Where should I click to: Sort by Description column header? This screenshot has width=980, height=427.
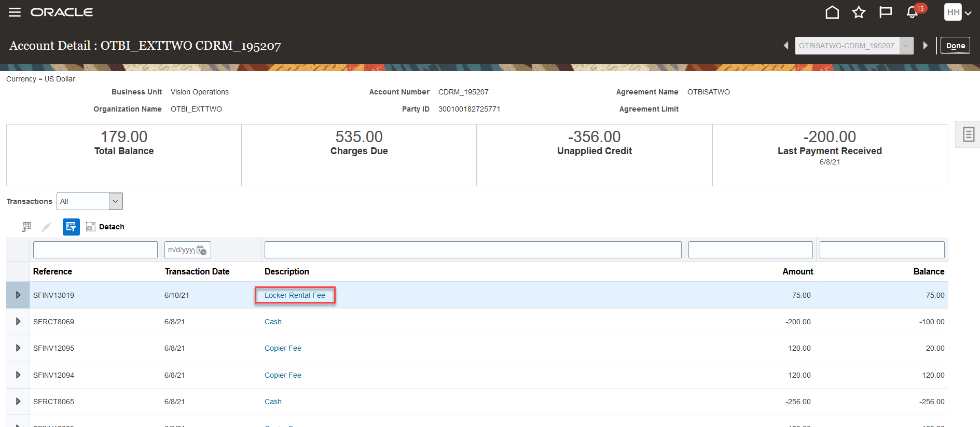point(287,271)
